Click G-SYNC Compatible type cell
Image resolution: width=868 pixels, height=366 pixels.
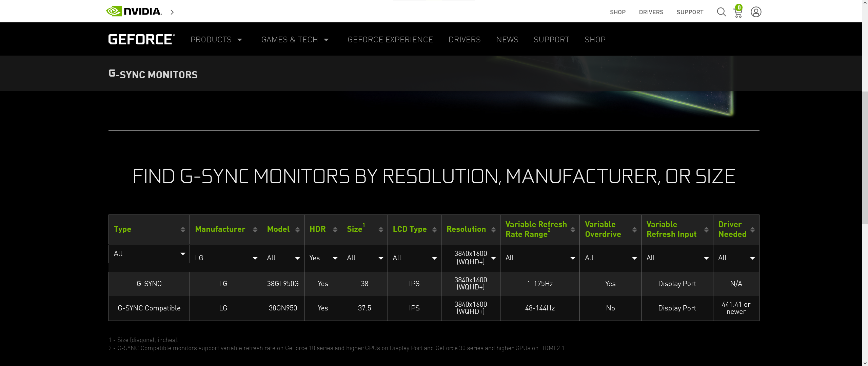point(149,308)
